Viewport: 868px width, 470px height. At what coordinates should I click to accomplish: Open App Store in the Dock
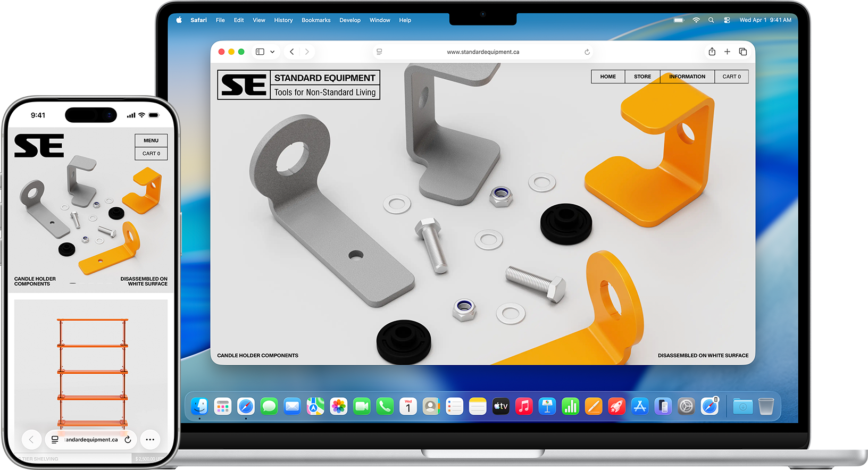(640, 407)
